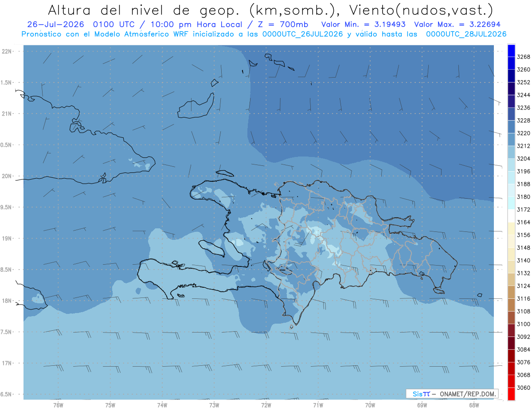Select the bright red swatch below 3060
This screenshot has width=532, height=411.
click(511, 394)
